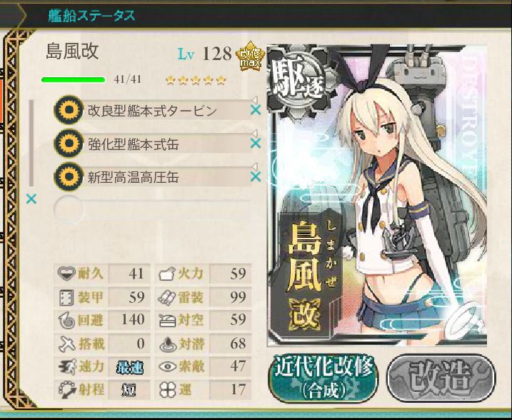Click the 艦船ステータス header tab
The height and width of the screenshot is (420, 512).
[91, 16]
